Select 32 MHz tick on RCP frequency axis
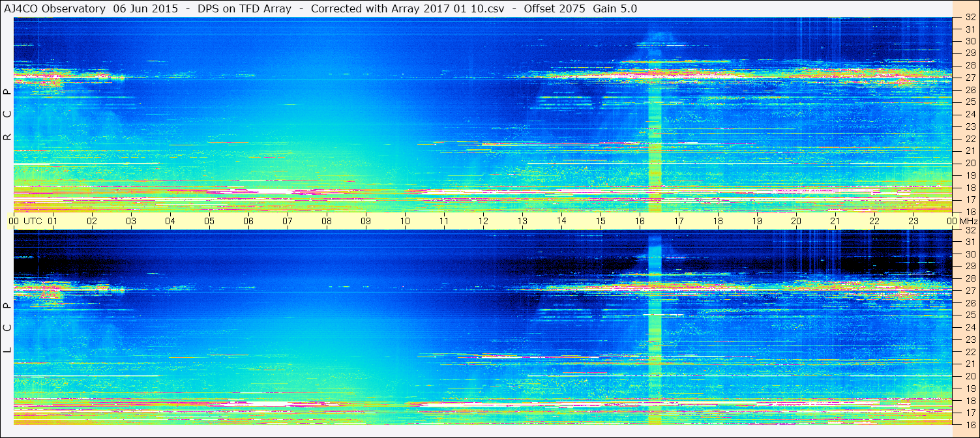980x438 pixels. (x=970, y=18)
